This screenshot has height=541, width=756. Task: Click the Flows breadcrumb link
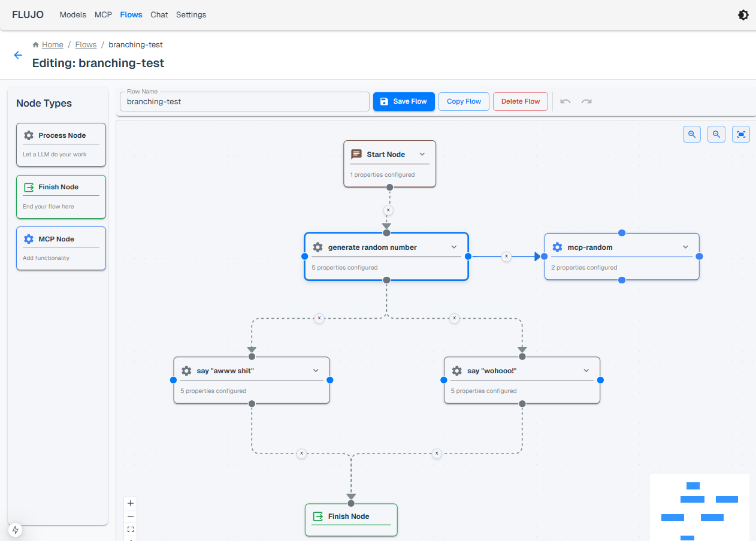pyautogui.click(x=86, y=45)
